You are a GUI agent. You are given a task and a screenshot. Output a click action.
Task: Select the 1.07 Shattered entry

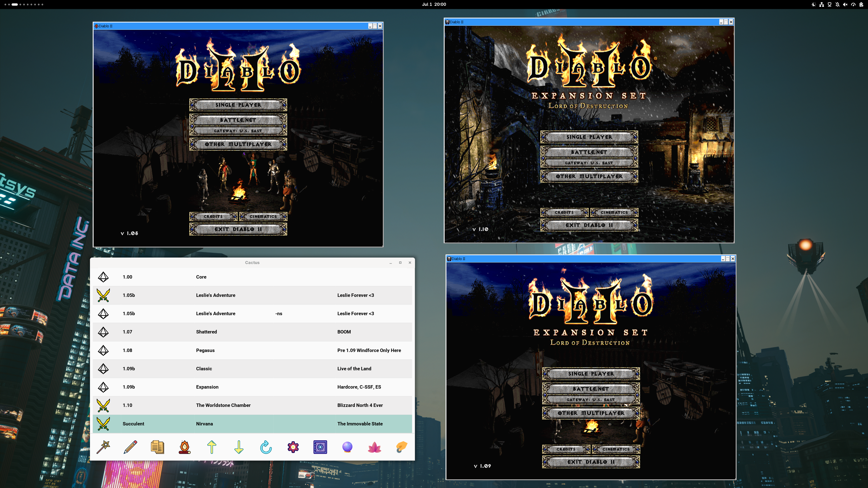[x=252, y=332]
